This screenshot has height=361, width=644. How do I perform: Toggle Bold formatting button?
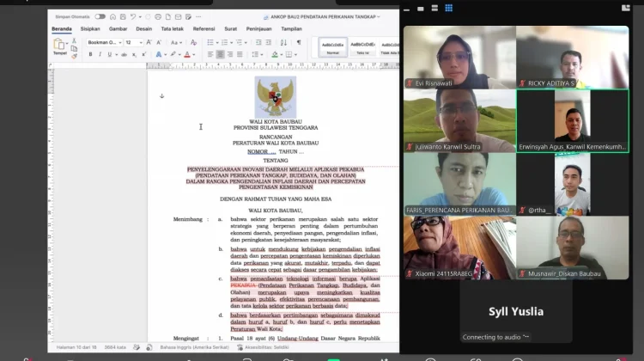tap(90, 54)
